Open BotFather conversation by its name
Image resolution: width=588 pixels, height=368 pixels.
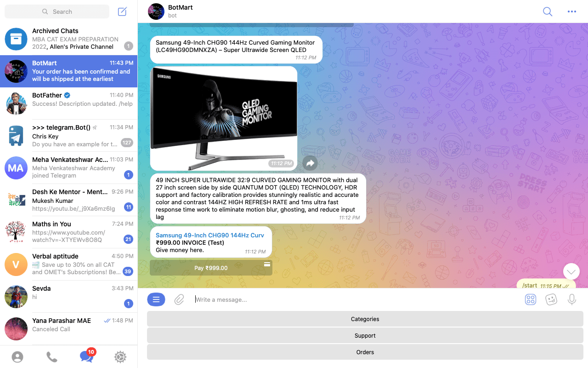(x=47, y=95)
